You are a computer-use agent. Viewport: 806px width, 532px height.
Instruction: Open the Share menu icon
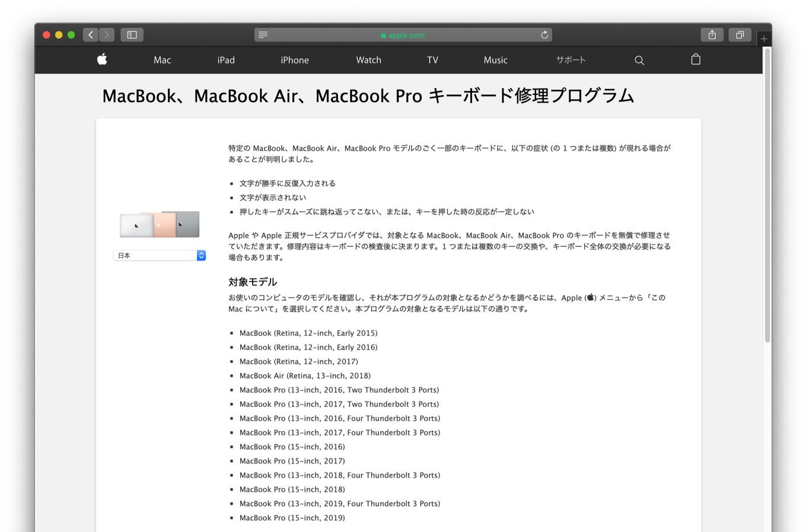coord(712,35)
